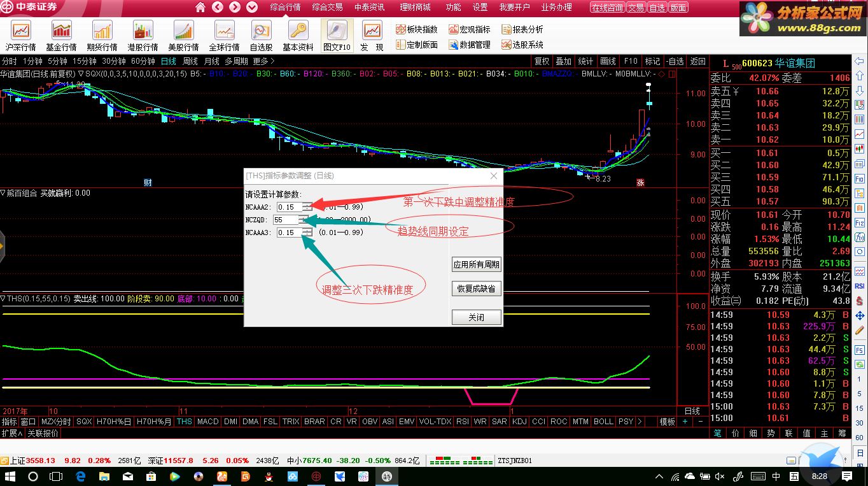Viewport: 868px width, 486px height.
Task: Select the VOL-TDX indicator tab
Action: [435, 422]
